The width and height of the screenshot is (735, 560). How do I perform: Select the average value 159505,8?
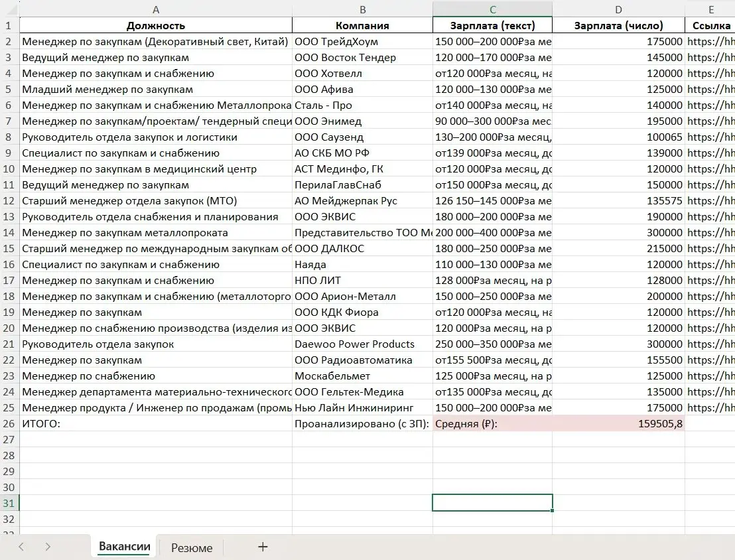click(x=618, y=424)
